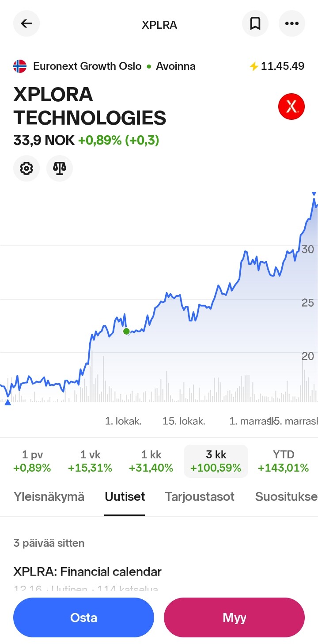Screen dimensions: 318x644
Task: Tap the lightning bolt real-time icon
Action: pyautogui.click(x=254, y=66)
